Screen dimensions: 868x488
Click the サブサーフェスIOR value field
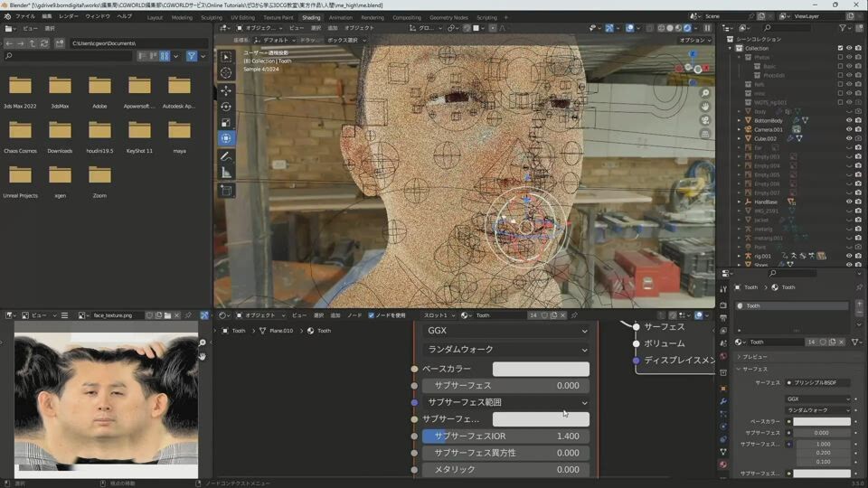(x=505, y=436)
